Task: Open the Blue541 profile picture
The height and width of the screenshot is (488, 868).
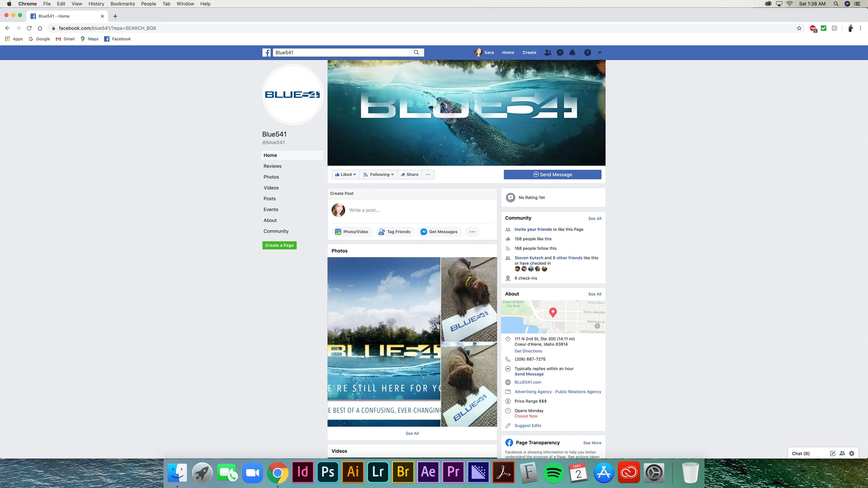Action: [293, 95]
